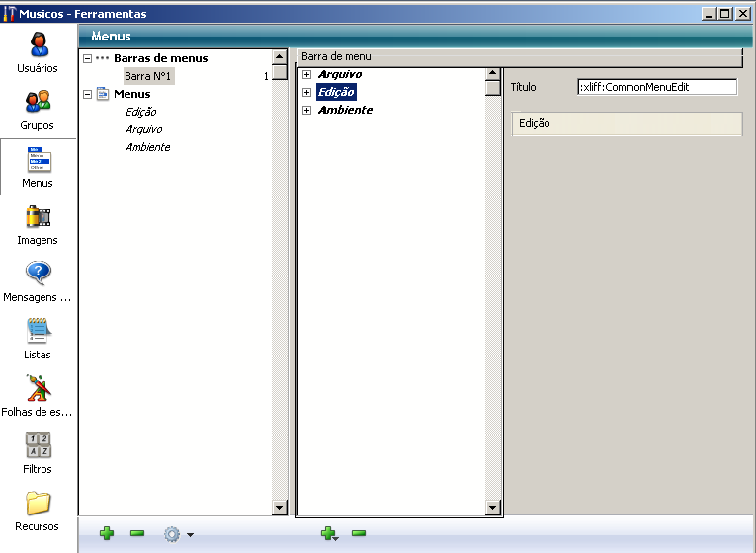Click the Menus label in tree
Viewport: 756px width, 553px height.
132,94
